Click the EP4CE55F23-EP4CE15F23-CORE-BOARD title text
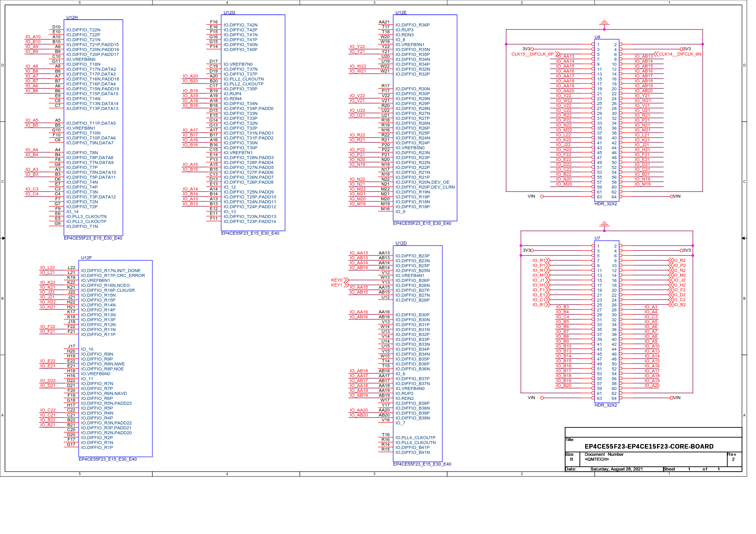Image resolution: width=756 pixels, height=534 pixels. (649, 446)
